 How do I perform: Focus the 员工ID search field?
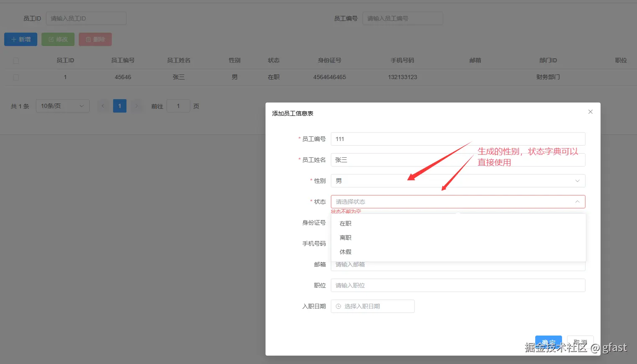point(86,18)
